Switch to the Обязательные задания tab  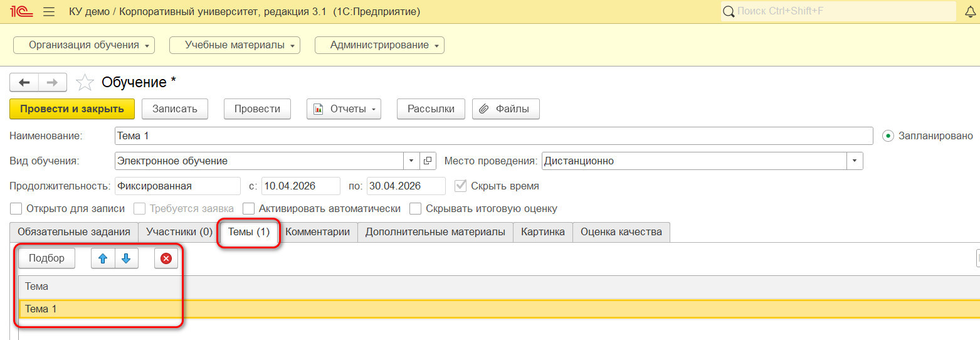point(74,232)
